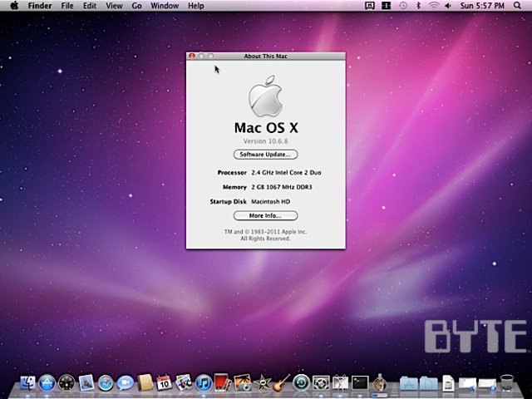Open the volume control in menu bar
532x399 pixels.
click(x=448, y=6)
